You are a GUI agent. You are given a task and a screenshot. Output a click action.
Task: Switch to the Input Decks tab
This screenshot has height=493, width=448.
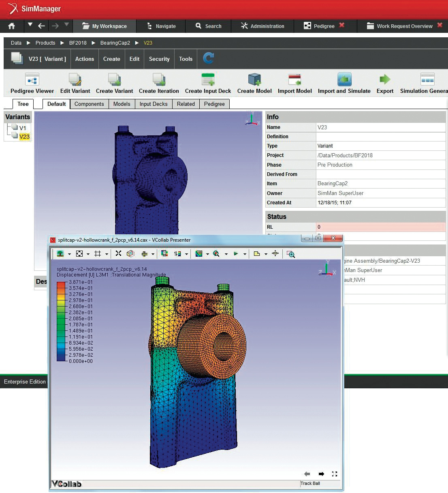(x=153, y=104)
